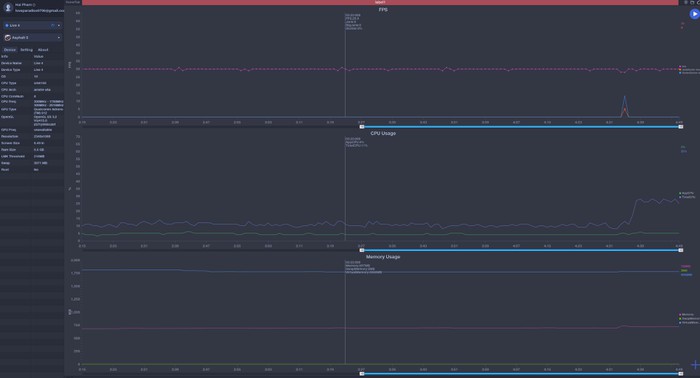Click the FPS chart range slider left handle

[362, 127]
